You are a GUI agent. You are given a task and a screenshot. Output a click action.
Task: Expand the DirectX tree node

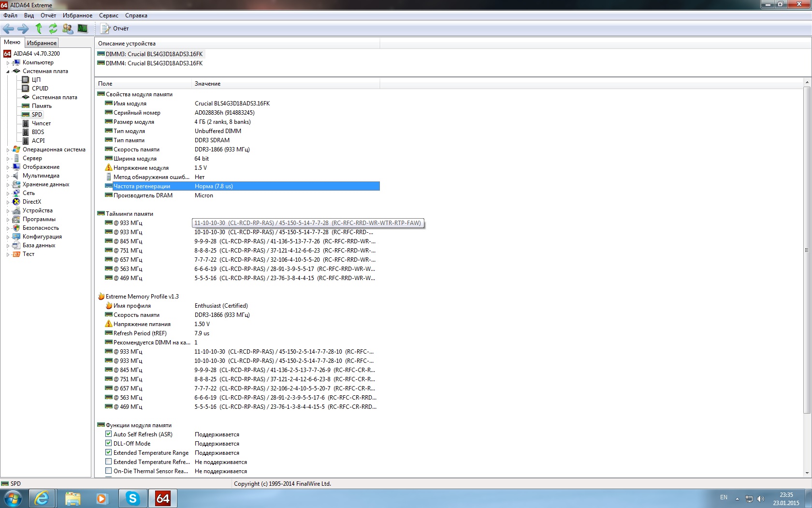point(8,202)
